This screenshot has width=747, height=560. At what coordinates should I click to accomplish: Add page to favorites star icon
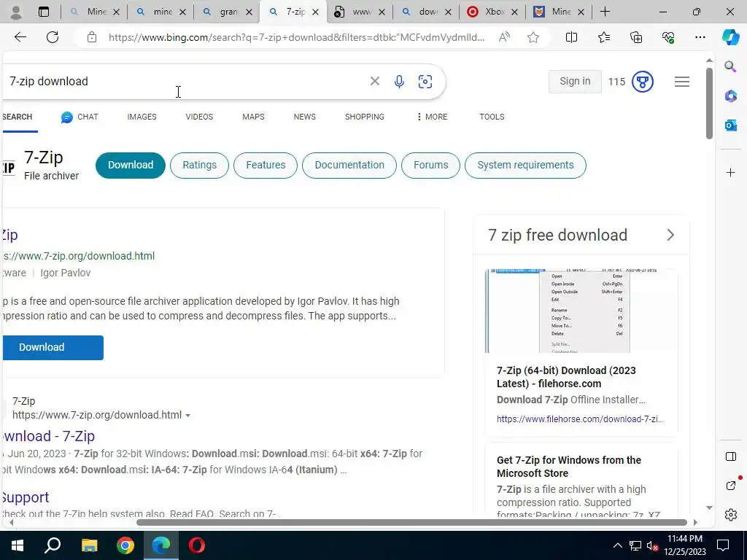533,37
